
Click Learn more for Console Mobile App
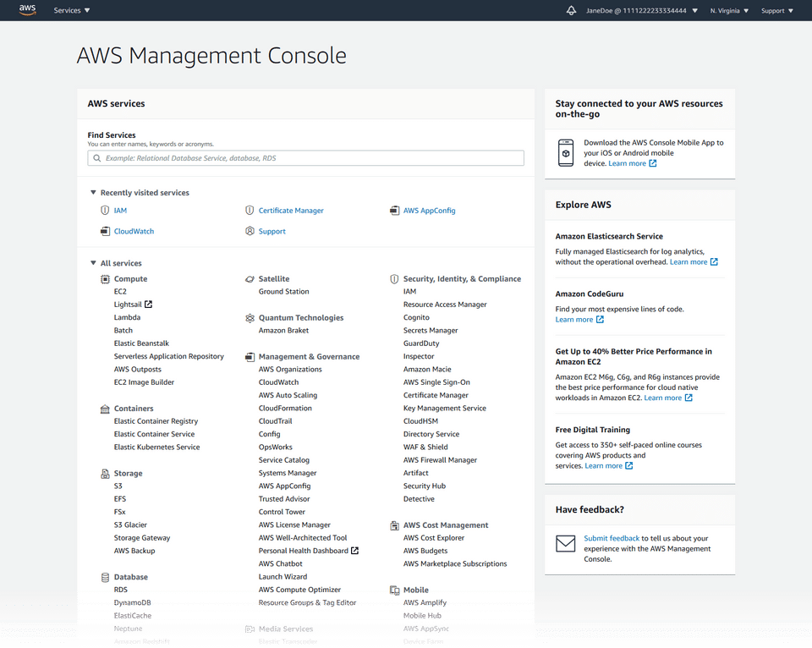click(x=627, y=163)
